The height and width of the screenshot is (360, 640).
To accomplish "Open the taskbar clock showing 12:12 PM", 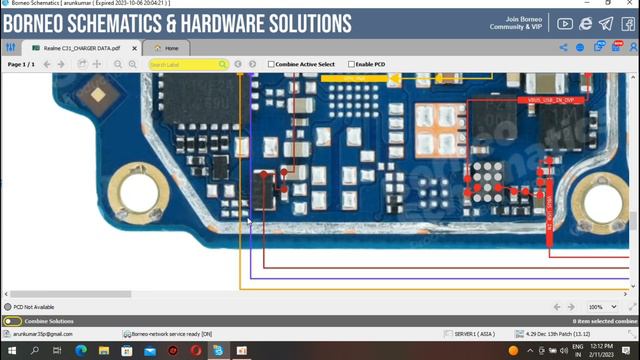I will pyautogui.click(x=602, y=351).
